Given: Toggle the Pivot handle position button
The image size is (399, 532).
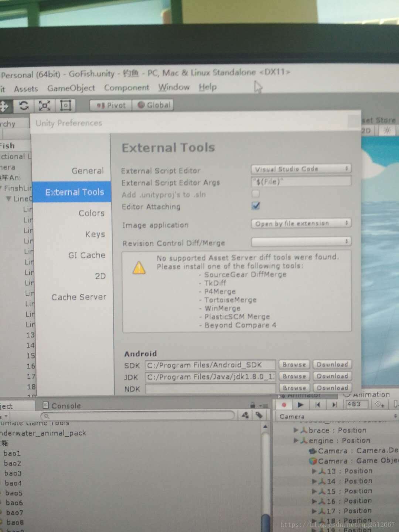Looking at the screenshot, I should pos(111,105).
